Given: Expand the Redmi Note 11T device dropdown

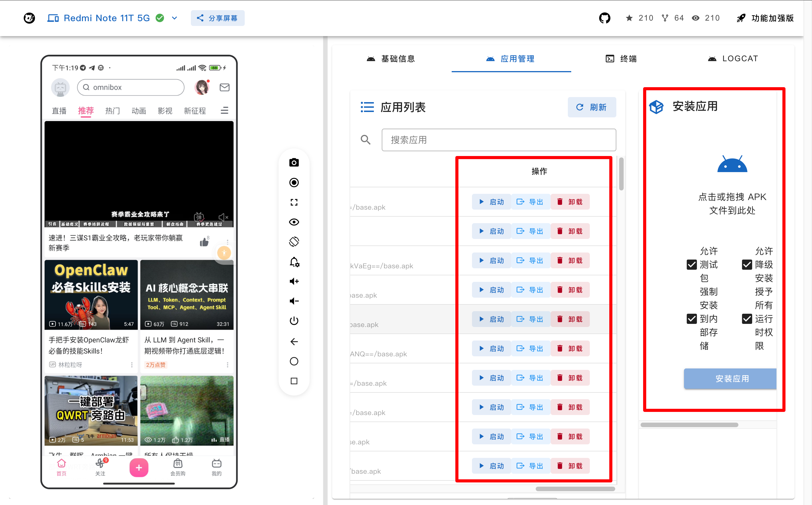Looking at the screenshot, I should pos(175,18).
